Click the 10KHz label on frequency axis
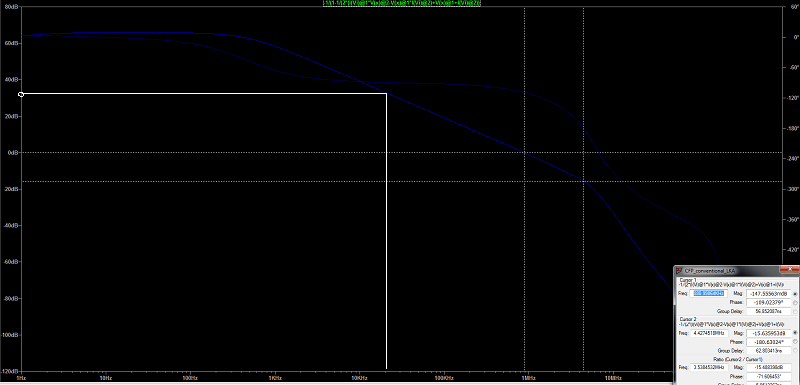The image size is (800, 385). coord(359,378)
